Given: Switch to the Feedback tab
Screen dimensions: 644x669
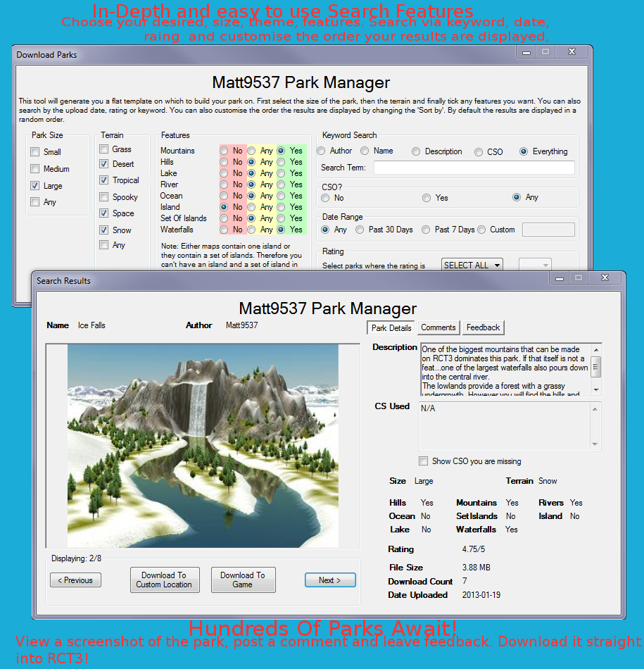Looking at the screenshot, I should pyautogui.click(x=483, y=327).
